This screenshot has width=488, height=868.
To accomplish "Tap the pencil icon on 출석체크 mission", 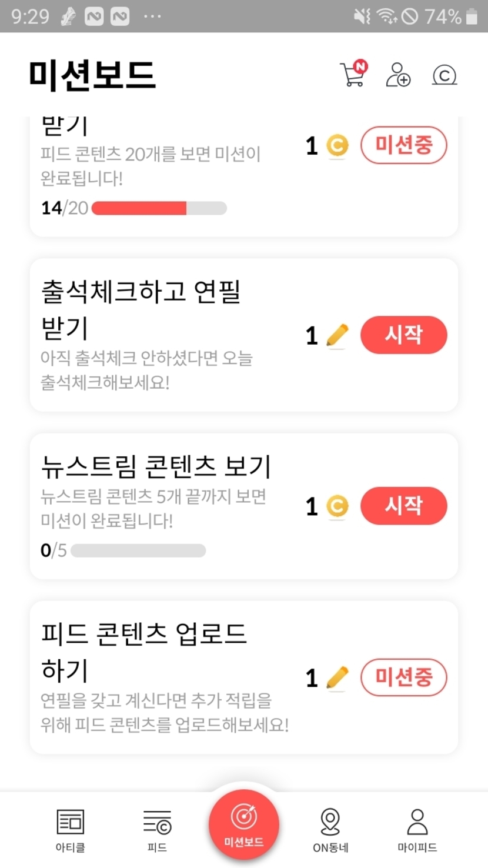I will pos(337,336).
